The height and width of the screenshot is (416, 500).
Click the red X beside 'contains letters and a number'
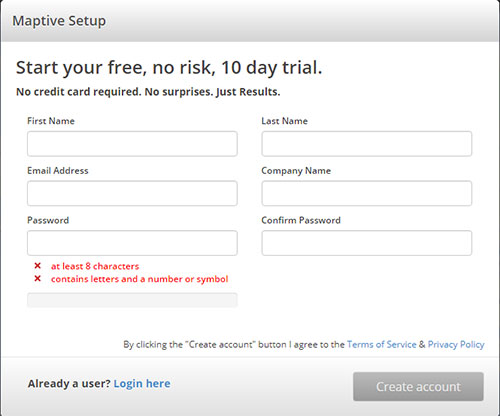click(x=37, y=278)
